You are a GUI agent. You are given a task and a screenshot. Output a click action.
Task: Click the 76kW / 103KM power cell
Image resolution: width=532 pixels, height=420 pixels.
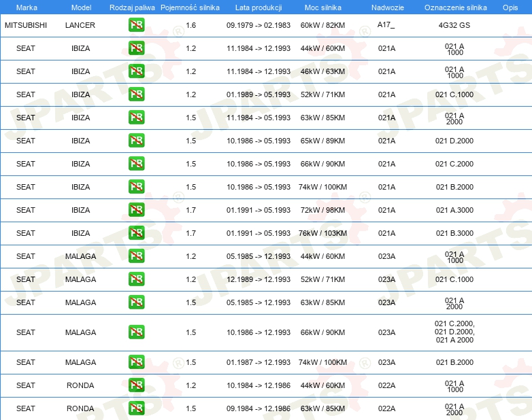(322, 233)
